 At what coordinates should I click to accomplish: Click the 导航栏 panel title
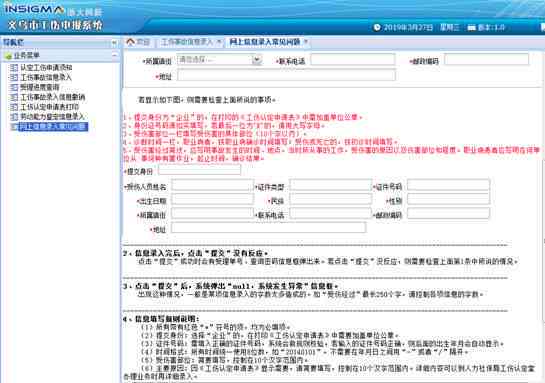(x=13, y=43)
